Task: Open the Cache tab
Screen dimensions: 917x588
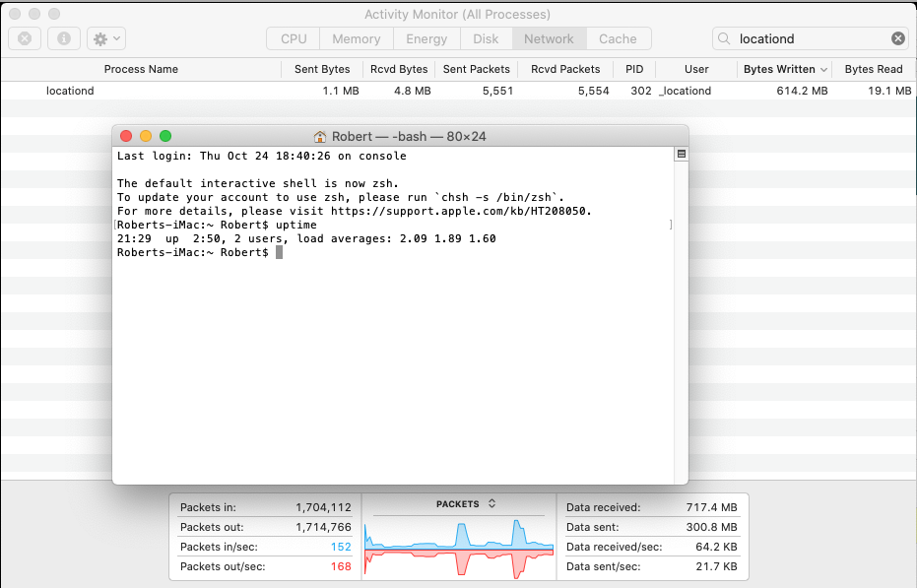Action: point(618,38)
